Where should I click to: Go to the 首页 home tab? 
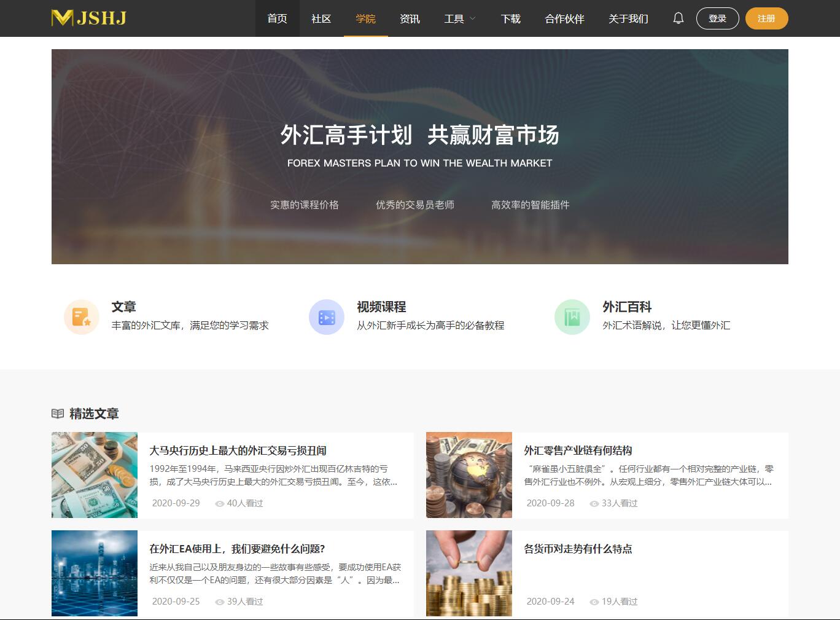277,18
